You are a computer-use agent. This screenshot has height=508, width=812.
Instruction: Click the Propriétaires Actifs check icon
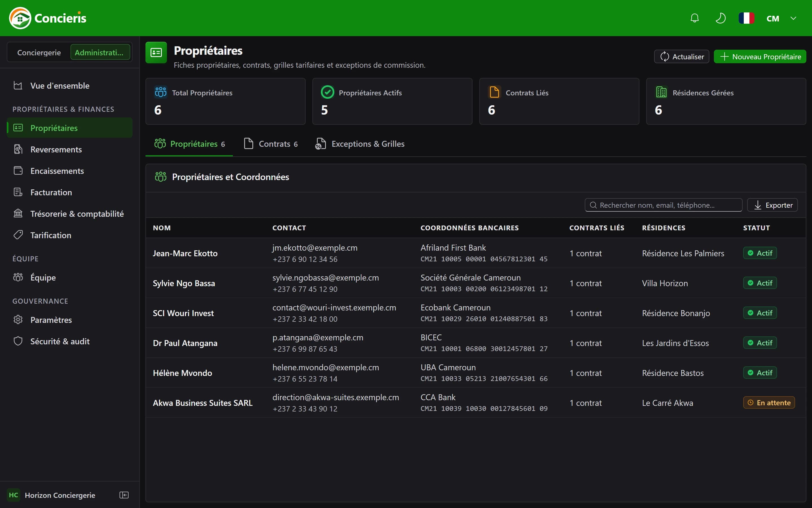(327, 92)
